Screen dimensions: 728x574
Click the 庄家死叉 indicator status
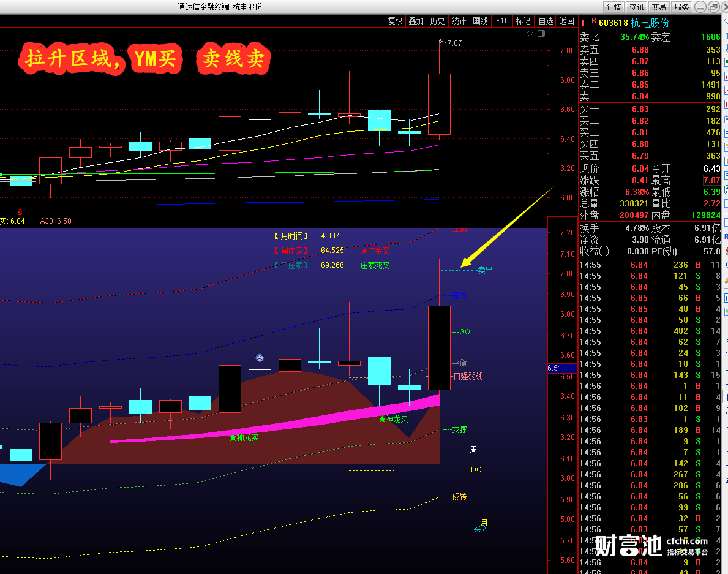point(375,266)
